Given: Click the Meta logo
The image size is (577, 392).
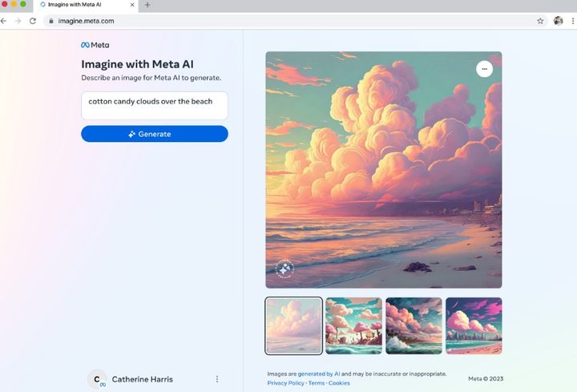Looking at the screenshot, I should point(95,45).
